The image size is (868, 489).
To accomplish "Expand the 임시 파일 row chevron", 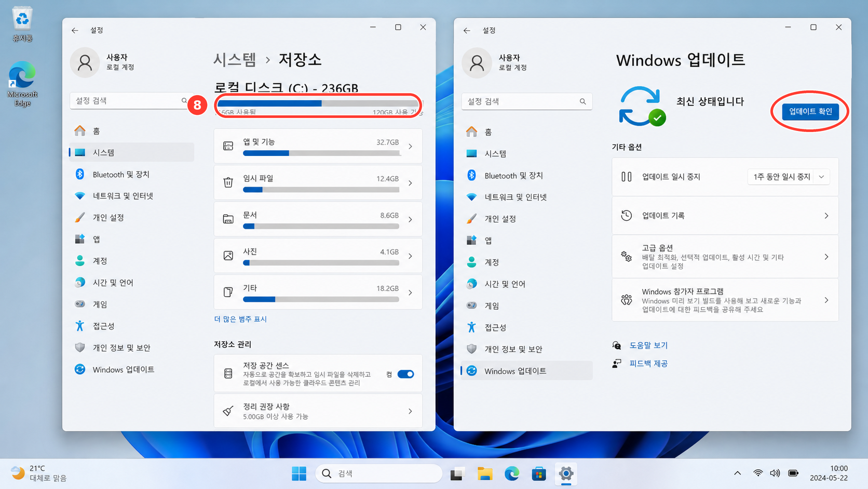I will tap(410, 183).
